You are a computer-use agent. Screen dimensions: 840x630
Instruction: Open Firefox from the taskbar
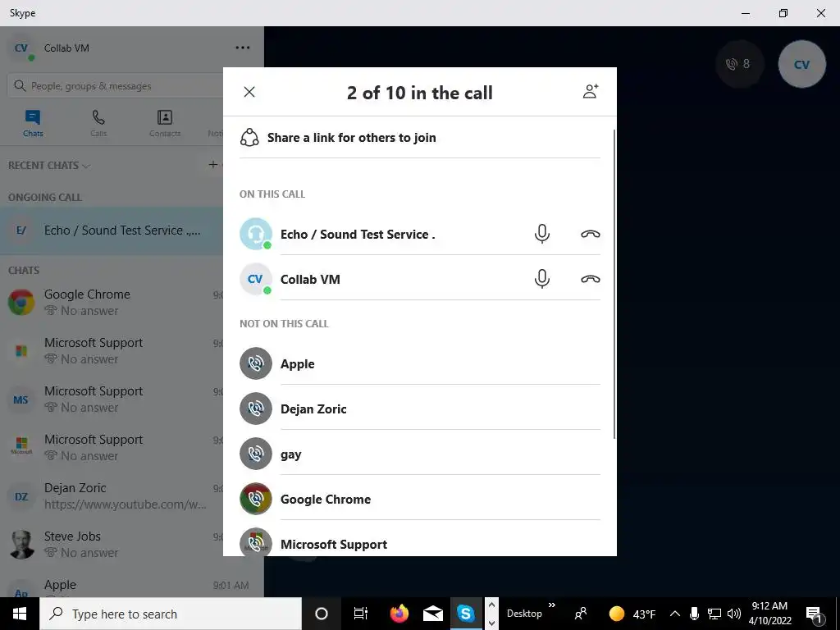point(399,614)
